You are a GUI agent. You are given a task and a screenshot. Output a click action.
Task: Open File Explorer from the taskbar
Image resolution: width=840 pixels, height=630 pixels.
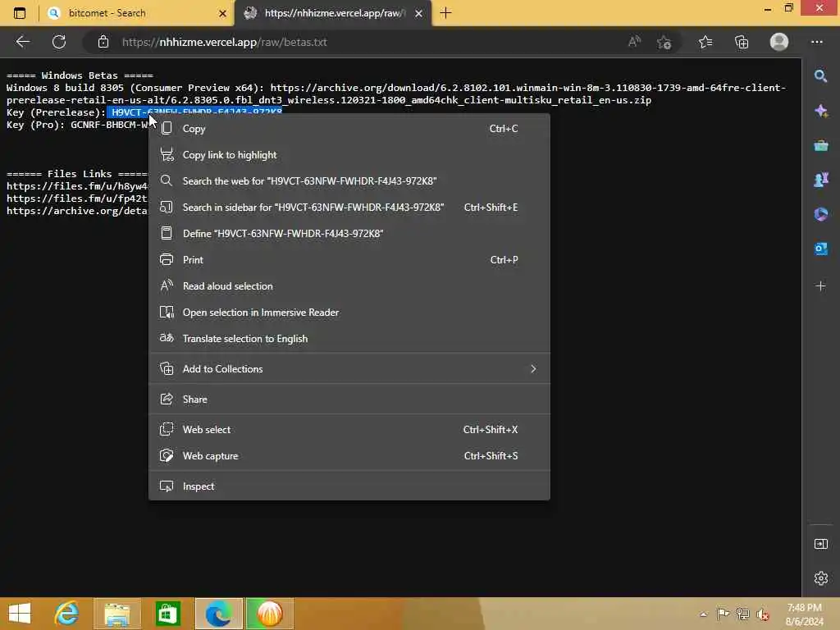(117, 614)
